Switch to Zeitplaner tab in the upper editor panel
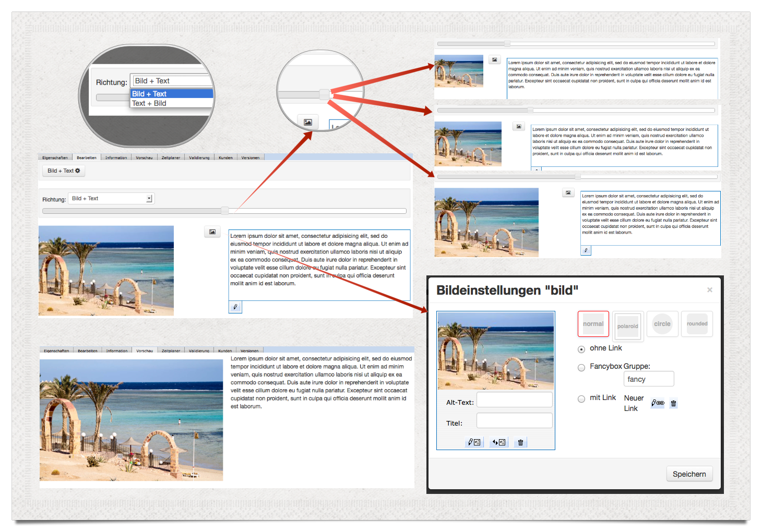 (x=171, y=158)
